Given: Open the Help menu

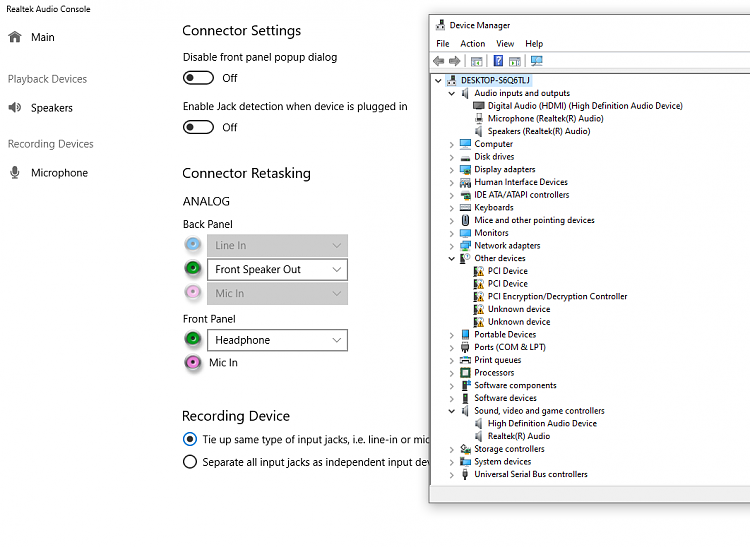Looking at the screenshot, I should (534, 44).
